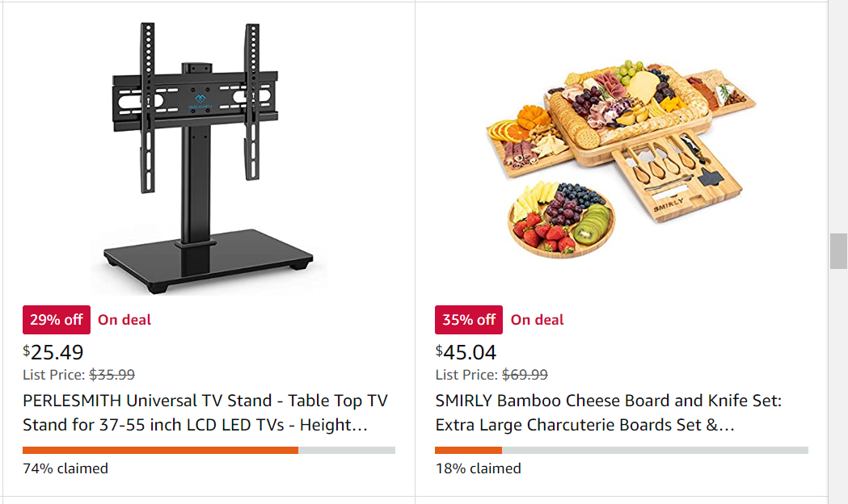Open the PERLESMITH TV stand product image

pyautogui.click(x=207, y=157)
